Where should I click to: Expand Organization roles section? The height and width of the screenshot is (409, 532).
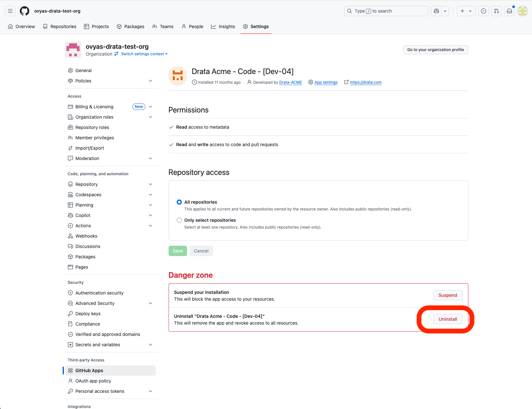(151, 117)
